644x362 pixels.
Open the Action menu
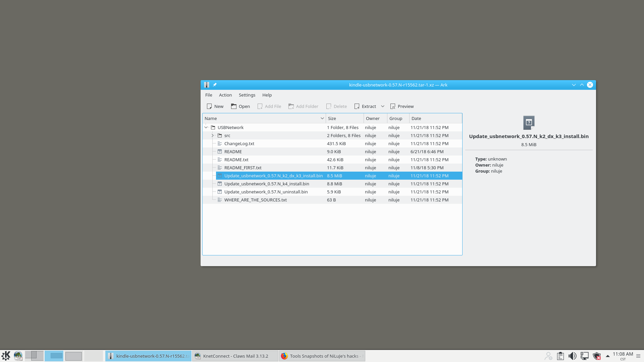225,95
